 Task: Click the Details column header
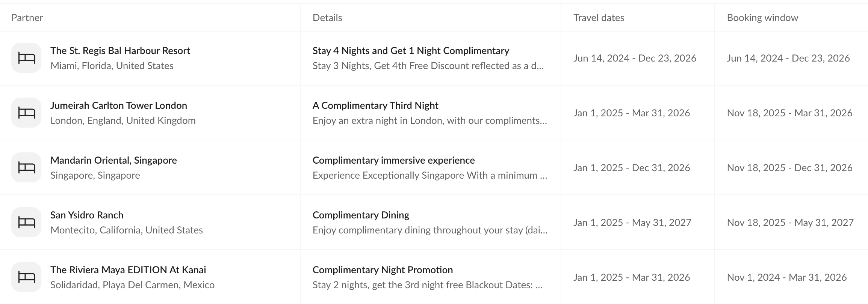pyautogui.click(x=327, y=17)
